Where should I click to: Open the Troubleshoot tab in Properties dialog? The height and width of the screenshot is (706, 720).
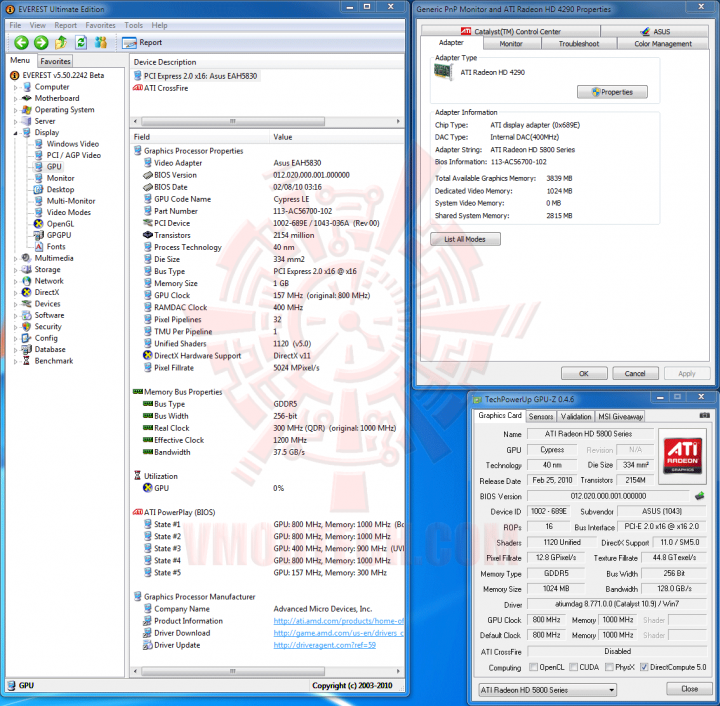pyautogui.click(x=579, y=44)
